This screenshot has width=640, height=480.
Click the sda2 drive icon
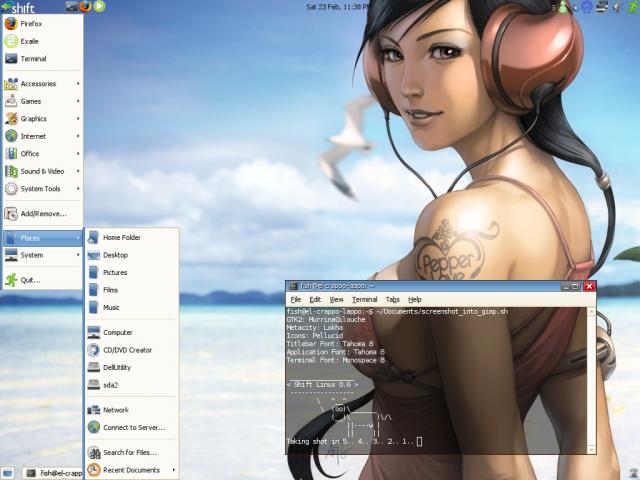point(93,385)
